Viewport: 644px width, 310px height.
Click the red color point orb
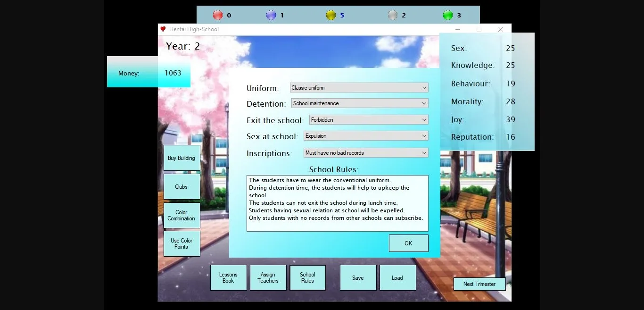[217, 15]
